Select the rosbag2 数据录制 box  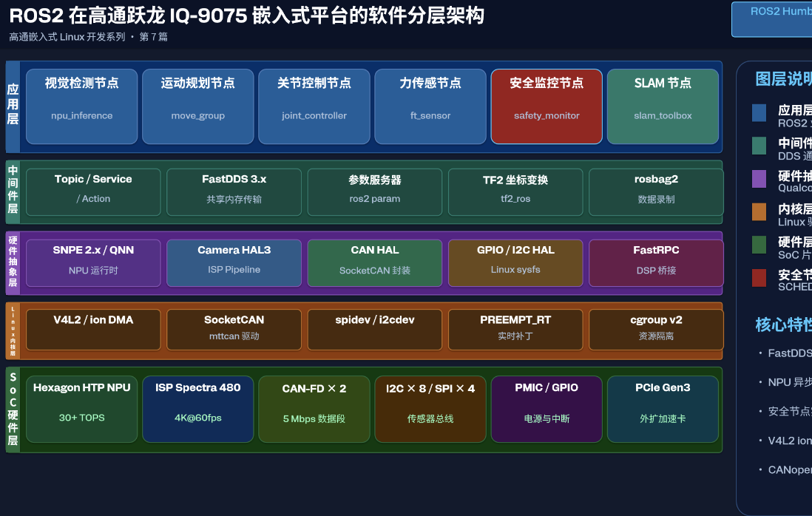pos(656,192)
